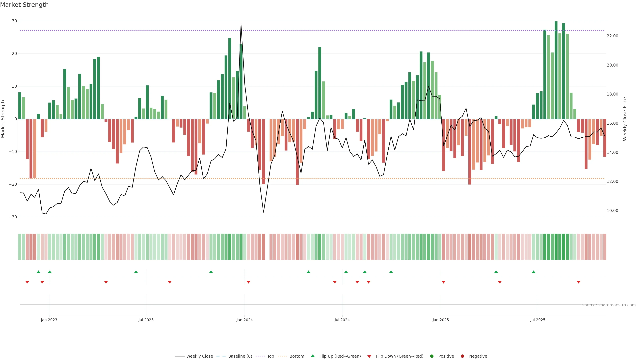Click the last red flip-down marker triangle

[x=578, y=282]
